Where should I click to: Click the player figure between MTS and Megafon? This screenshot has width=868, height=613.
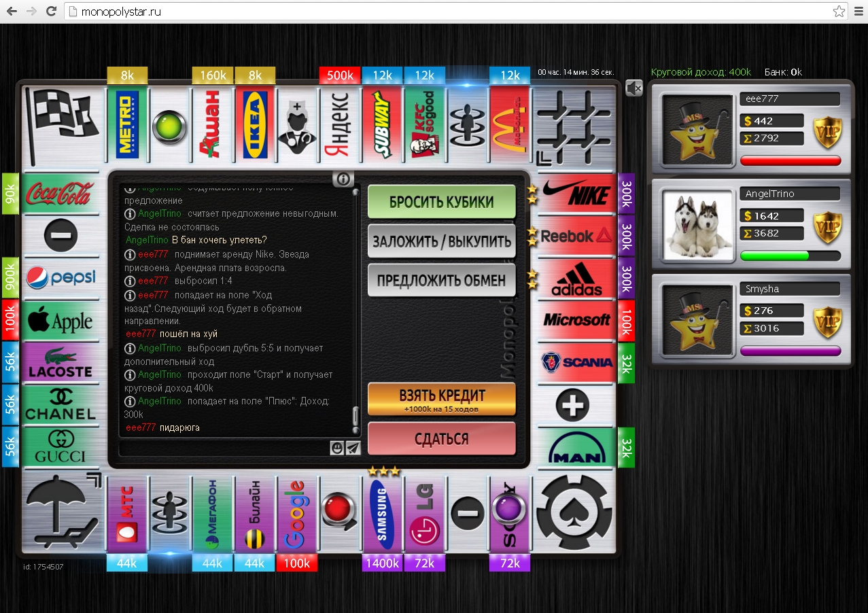(170, 514)
